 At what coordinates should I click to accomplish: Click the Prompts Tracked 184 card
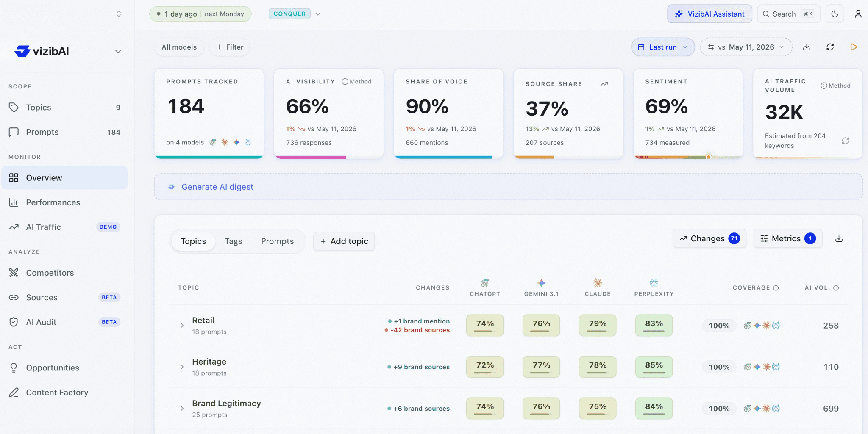[209, 113]
